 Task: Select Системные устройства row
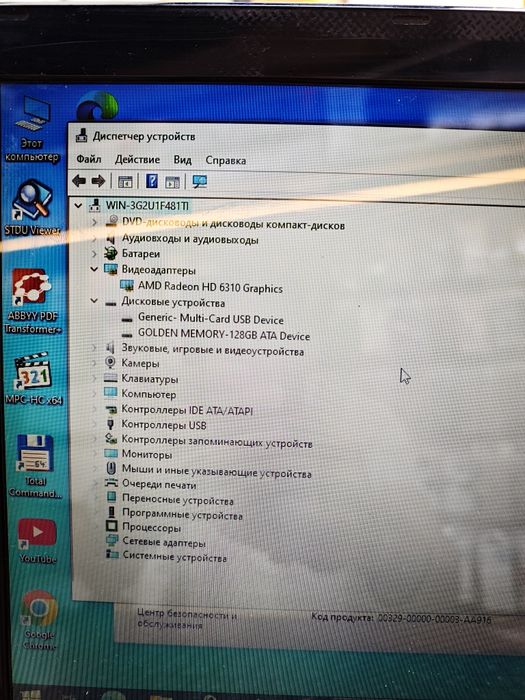tap(175, 557)
